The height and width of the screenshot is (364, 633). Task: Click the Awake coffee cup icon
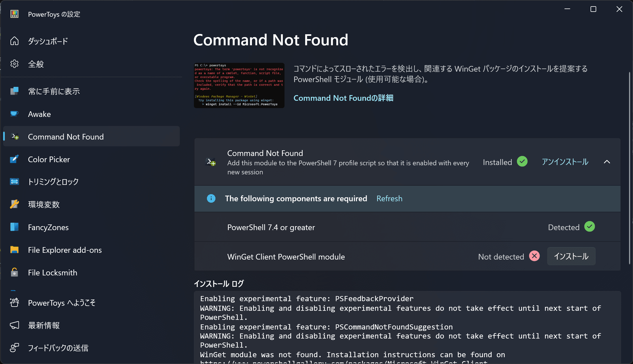click(14, 114)
